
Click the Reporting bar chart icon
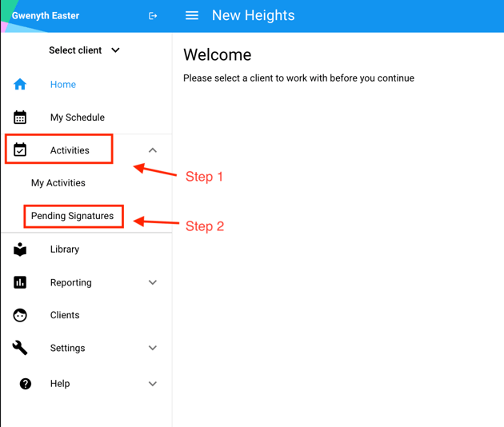click(20, 282)
